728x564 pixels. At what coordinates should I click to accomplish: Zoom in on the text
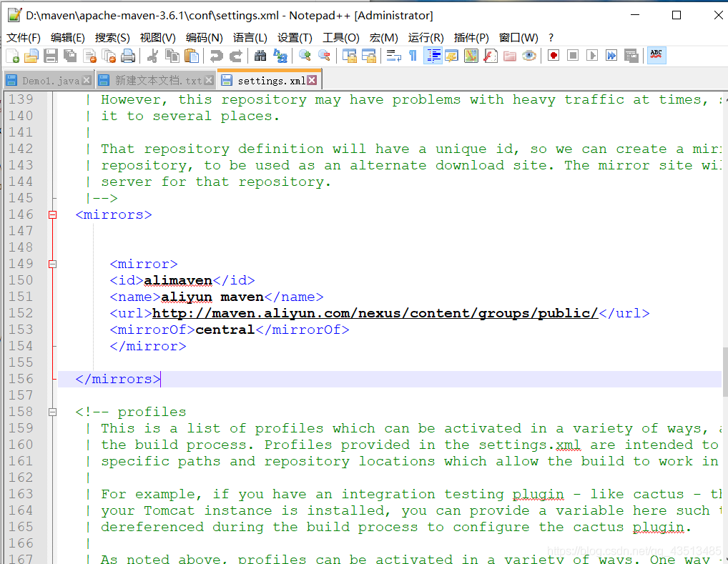point(305,56)
